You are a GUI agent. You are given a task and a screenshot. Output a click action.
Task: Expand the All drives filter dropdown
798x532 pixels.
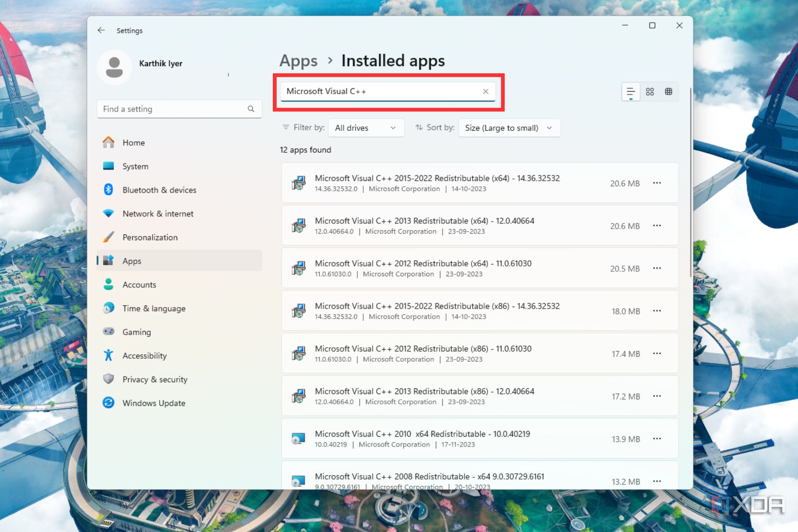click(366, 128)
